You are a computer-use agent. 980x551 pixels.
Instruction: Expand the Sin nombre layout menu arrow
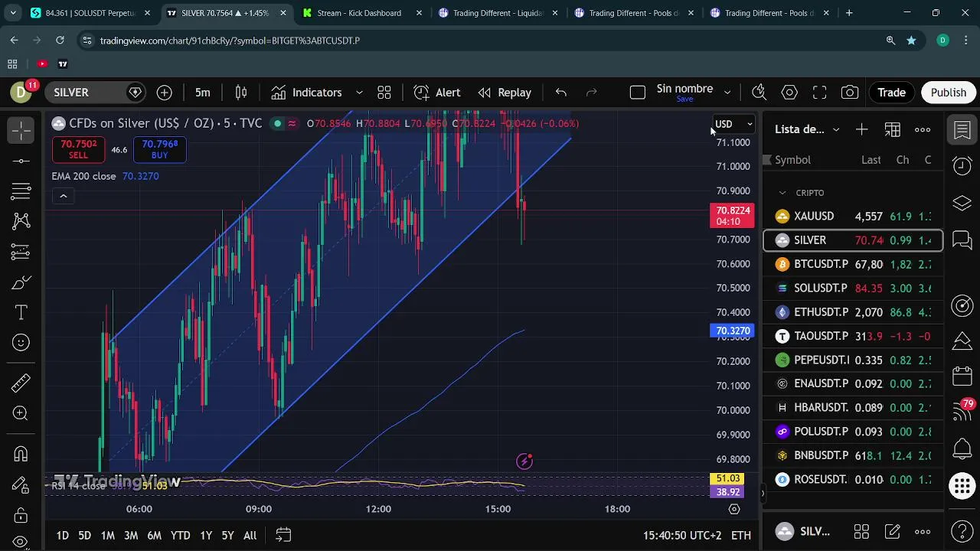tap(727, 93)
